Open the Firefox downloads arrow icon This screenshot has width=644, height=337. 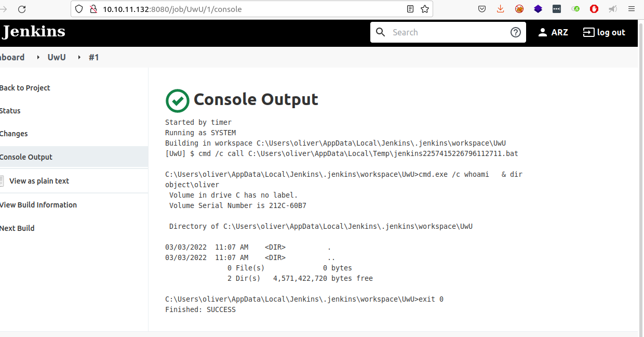click(501, 9)
